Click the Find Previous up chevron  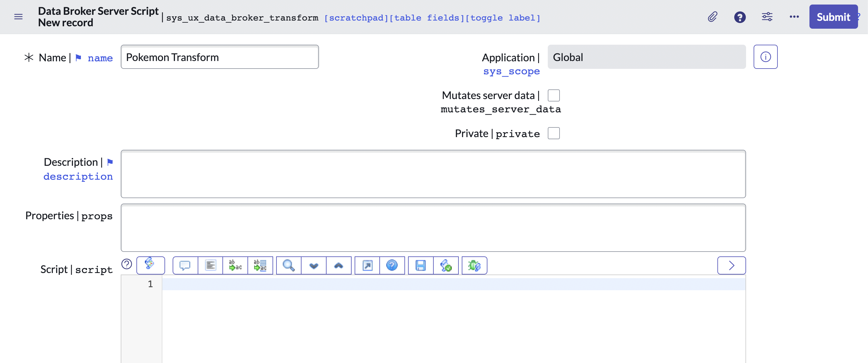(x=339, y=265)
